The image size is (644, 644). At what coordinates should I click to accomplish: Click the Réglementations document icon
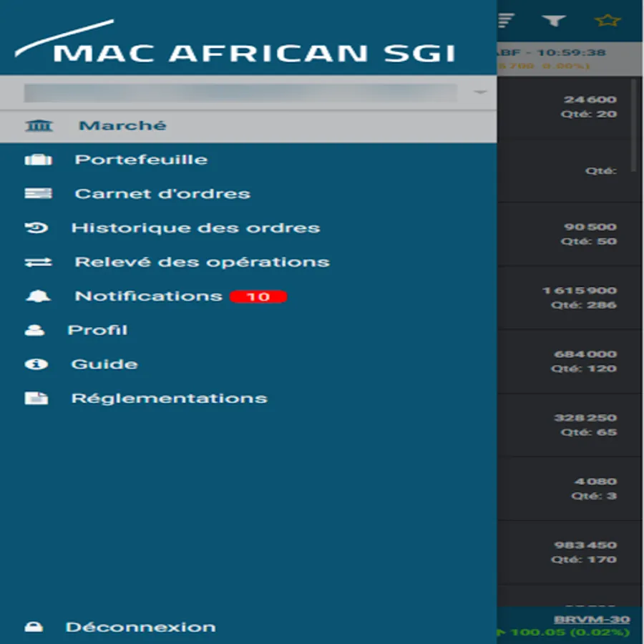[36, 399]
